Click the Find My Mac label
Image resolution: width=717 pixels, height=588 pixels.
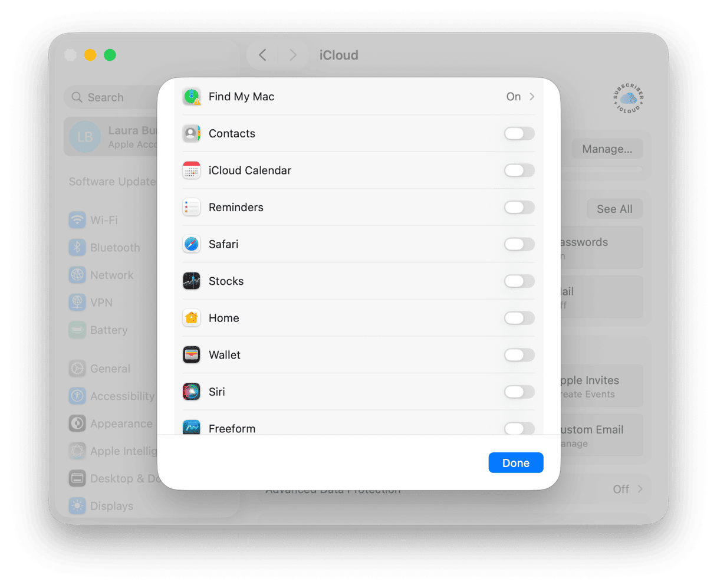(x=242, y=97)
